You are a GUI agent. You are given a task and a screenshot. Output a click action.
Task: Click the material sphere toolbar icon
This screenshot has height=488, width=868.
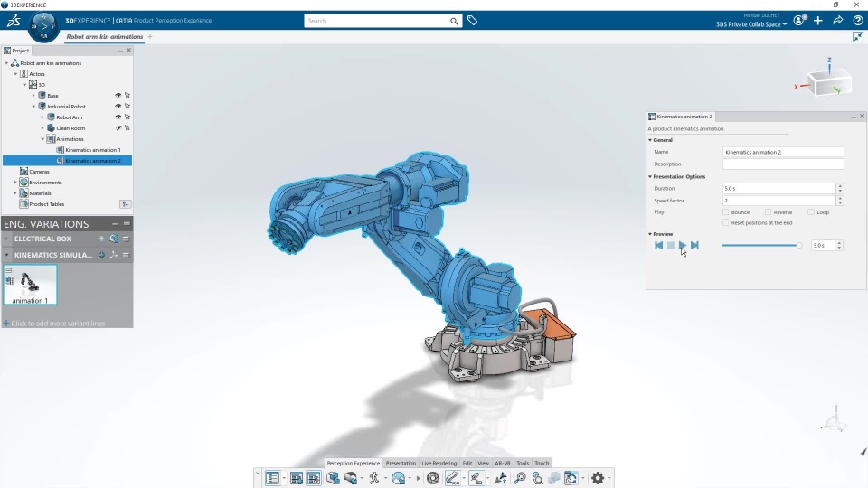pyautogui.click(x=351, y=478)
